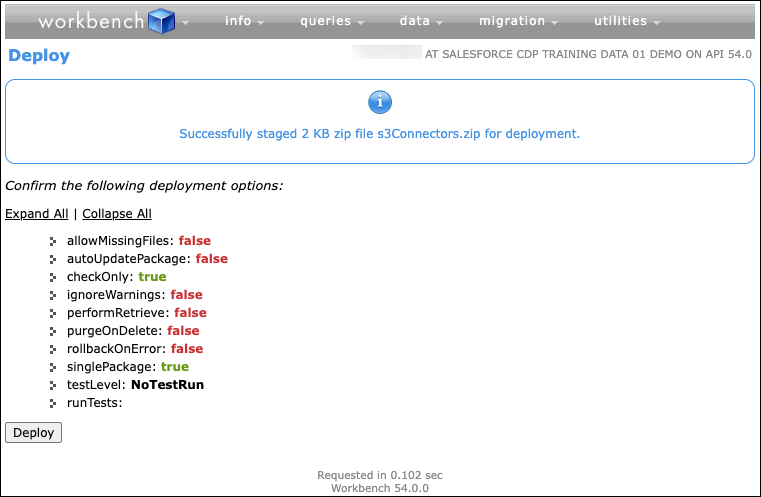
Task: Open the migration menu
Action: click(518, 21)
